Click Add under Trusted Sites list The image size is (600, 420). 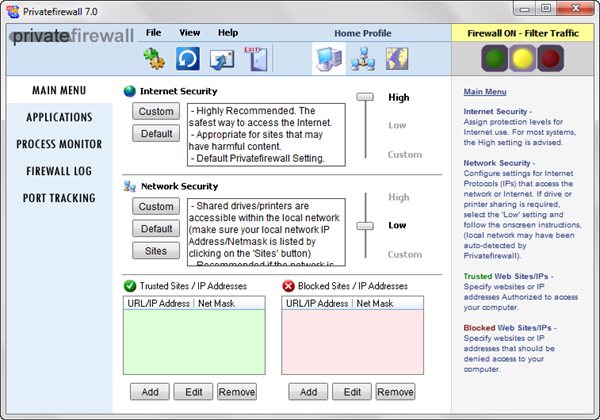pyautogui.click(x=150, y=392)
